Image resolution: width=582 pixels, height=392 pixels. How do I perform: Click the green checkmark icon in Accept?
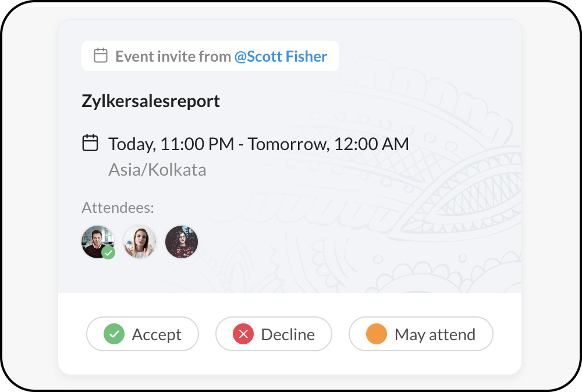pyautogui.click(x=114, y=334)
